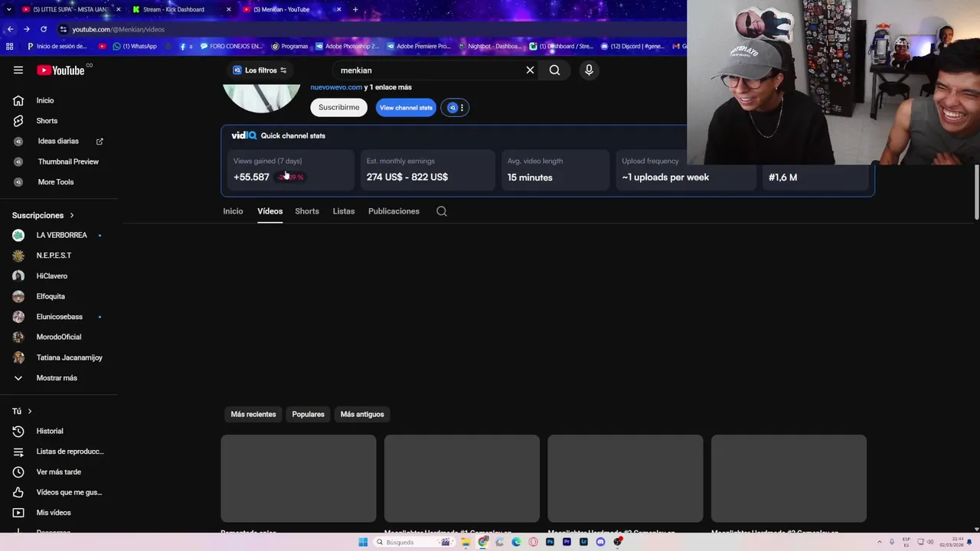Open Windows Start menu
This screenshot has height=551, width=980.
(363, 542)
